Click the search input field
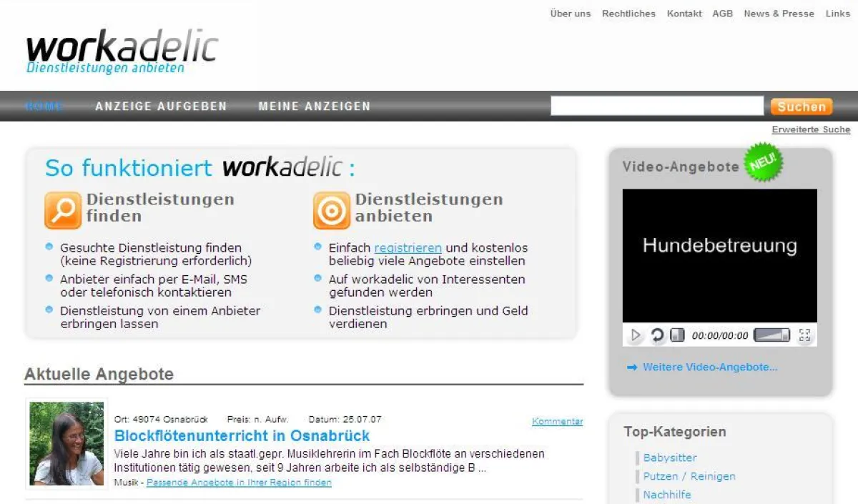This screenshot has width=858, height=504. pos(657,106)
